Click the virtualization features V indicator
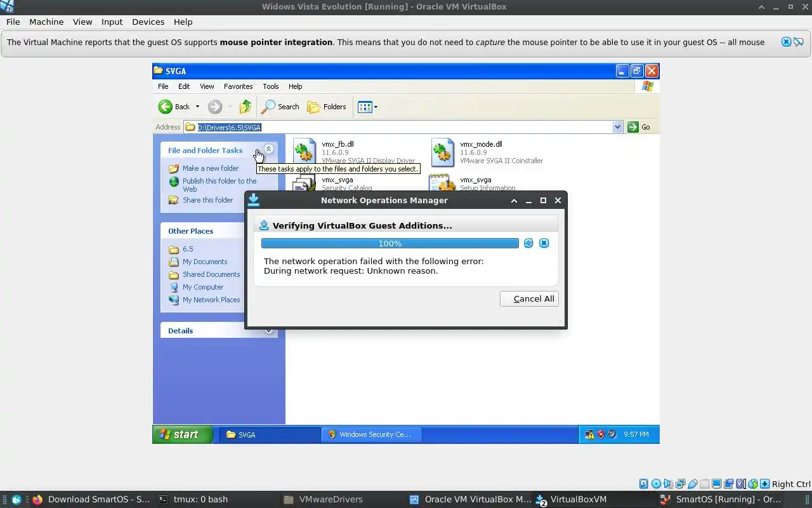Image resolution: width=812 pixels, height=508 pixels. (740, 484)
